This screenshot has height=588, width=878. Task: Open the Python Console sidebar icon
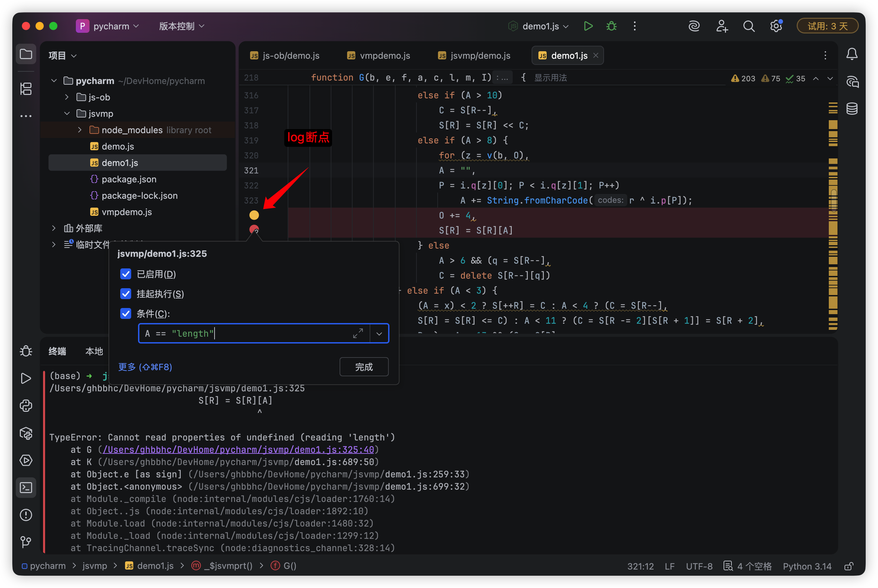pos(26,406)
